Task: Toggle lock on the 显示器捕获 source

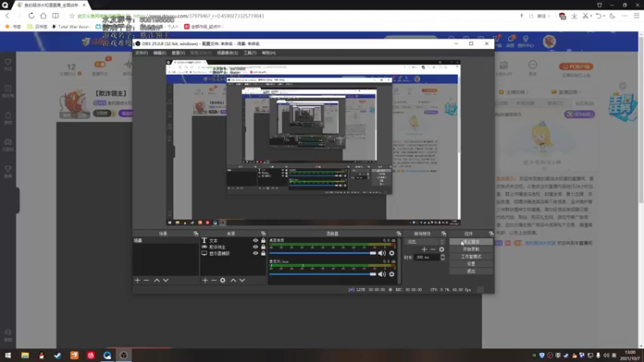Action: point(263,253)
